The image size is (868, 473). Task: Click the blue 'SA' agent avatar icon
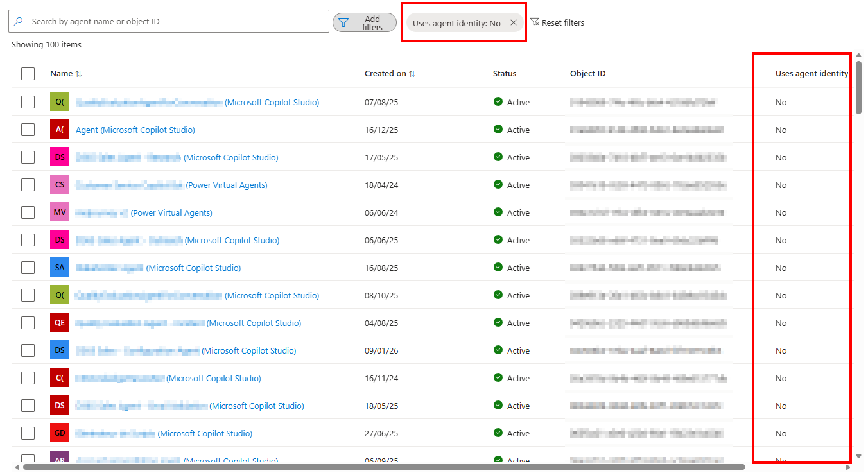[x=60, y=268]
